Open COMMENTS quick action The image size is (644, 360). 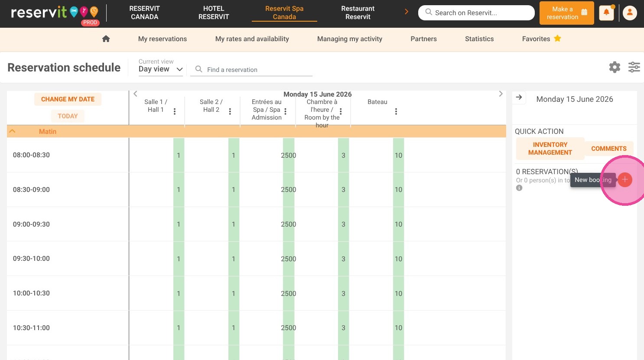coord(609,149)
